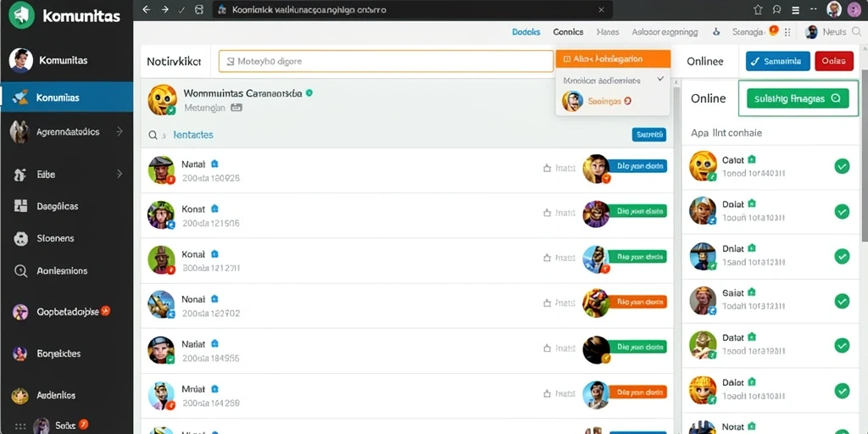Open the Aoniesmions search icon in sidebar
This screenshot has width=868, height=434.
click(20, 270)
